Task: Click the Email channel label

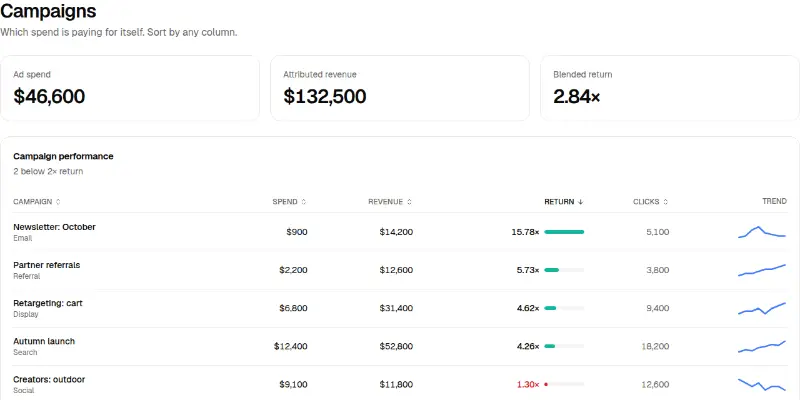Action: [x=22, y=238]
